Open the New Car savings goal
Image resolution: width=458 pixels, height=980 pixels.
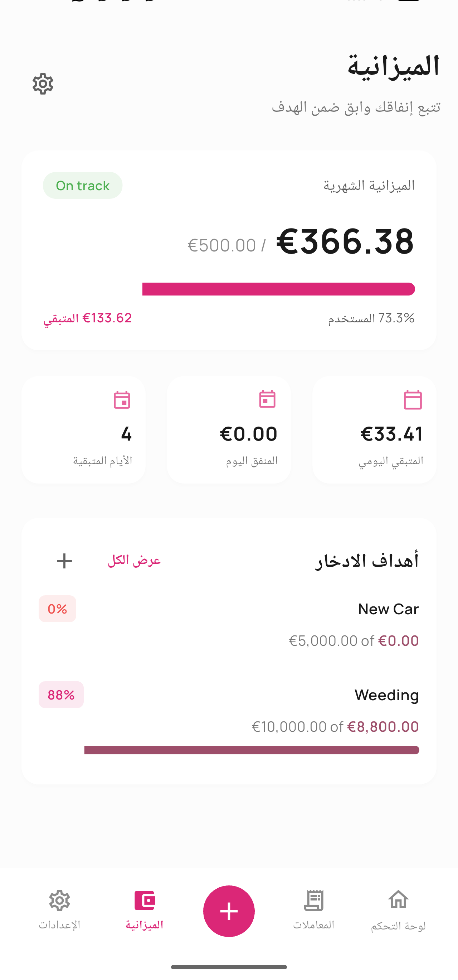click(x=388, y=609)
